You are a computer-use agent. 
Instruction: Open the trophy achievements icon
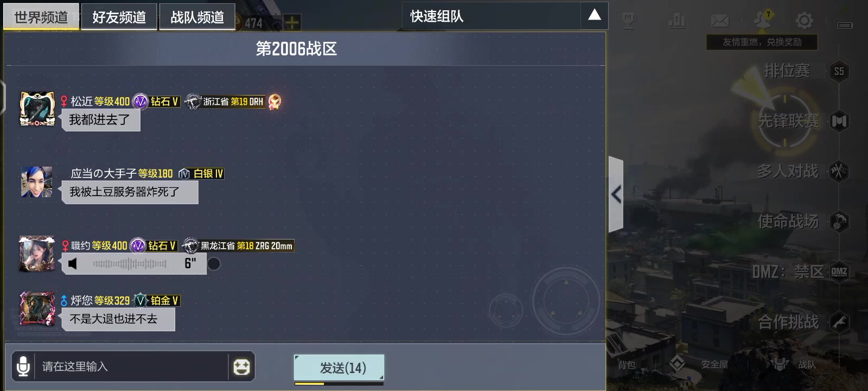[628, 21]
